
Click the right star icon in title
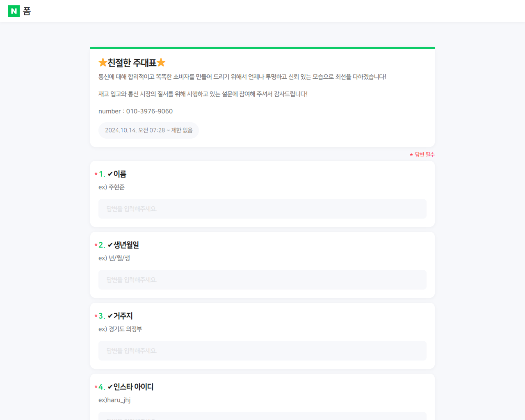tap(161, 62)
